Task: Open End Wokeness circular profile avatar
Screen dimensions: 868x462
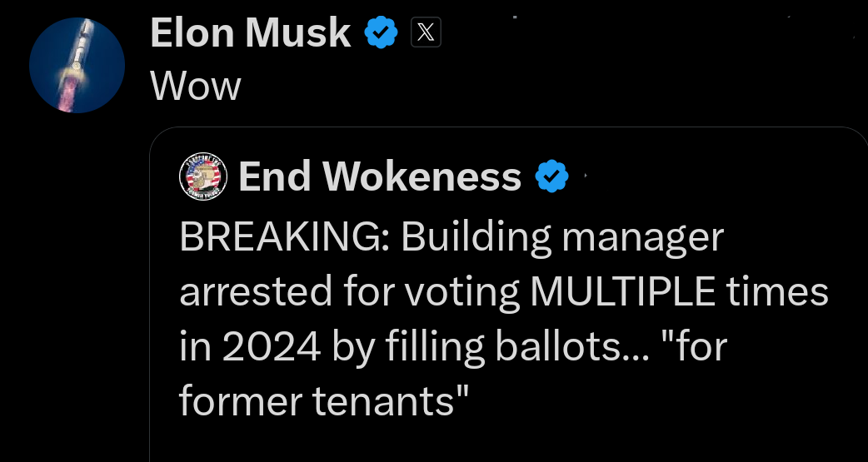Action: [x=203, y=176]
